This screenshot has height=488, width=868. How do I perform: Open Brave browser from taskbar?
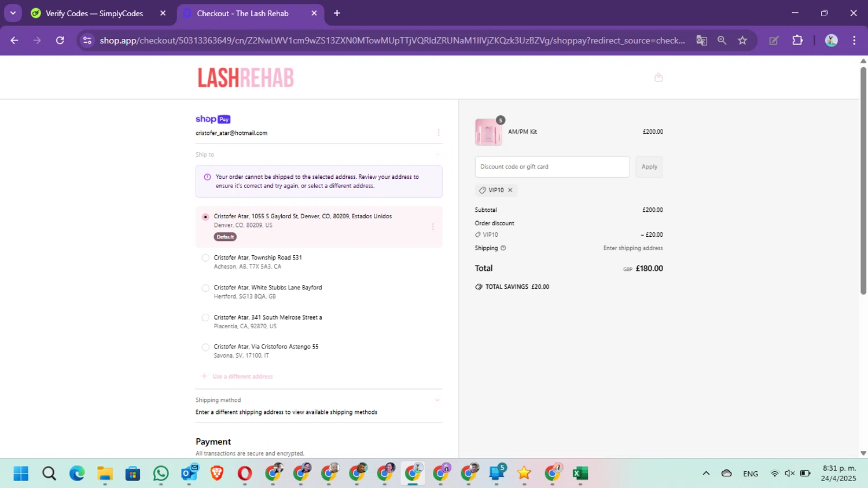217,474
